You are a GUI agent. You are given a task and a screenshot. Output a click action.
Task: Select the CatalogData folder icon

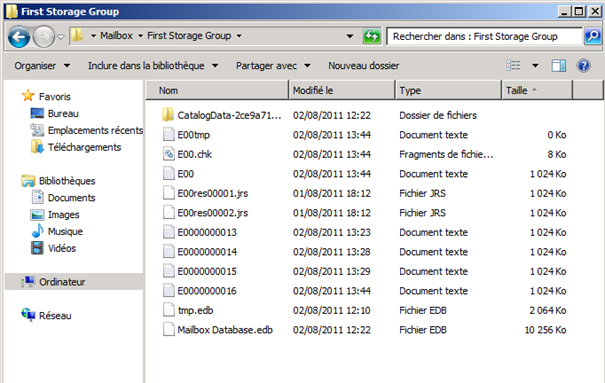coord(168,115)
